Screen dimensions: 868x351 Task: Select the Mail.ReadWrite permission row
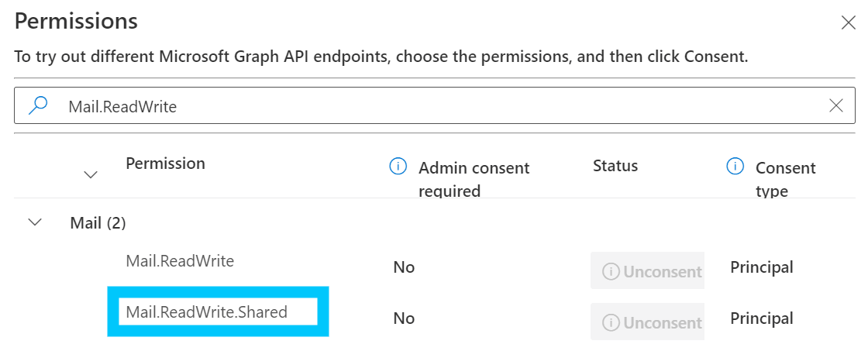pyautogui.click(x=180, y=261)
